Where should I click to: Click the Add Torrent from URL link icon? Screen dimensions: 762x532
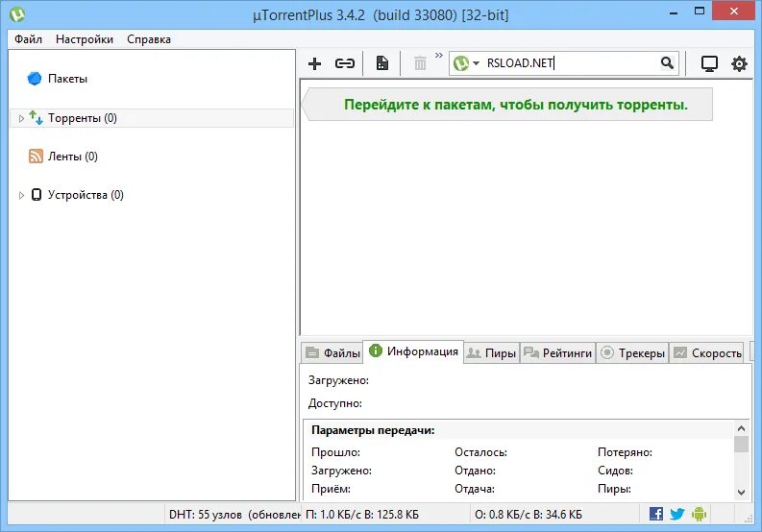(x=345, y=63)
